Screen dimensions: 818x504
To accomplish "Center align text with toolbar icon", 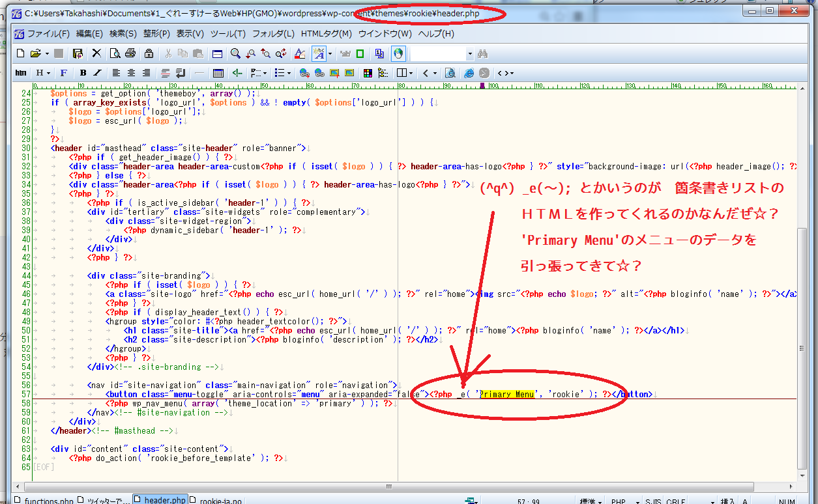I will pos(131,73).
